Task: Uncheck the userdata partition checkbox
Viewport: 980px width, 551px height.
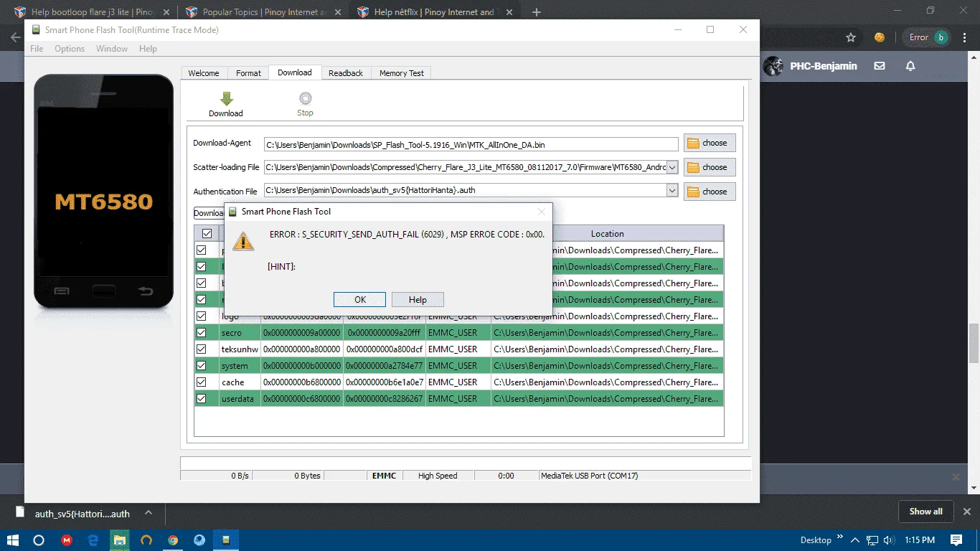Action: tap(202, 399)
